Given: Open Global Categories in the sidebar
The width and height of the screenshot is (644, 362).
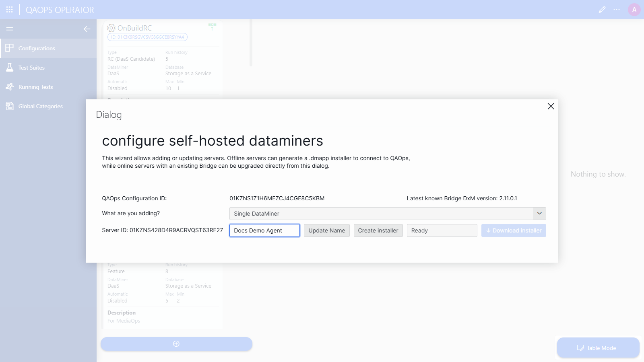Looking at the screenshot, I should (x=48, y=106).
